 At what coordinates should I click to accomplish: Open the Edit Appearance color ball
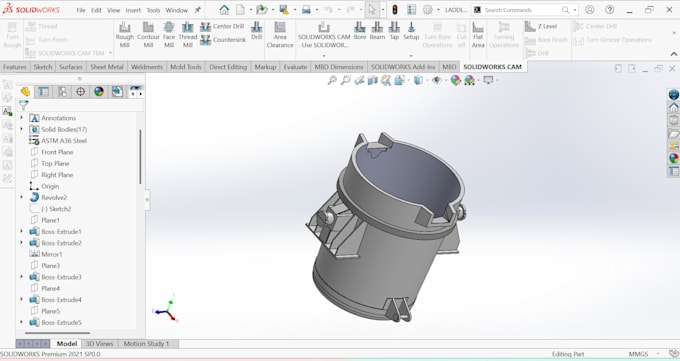point(455,80)
